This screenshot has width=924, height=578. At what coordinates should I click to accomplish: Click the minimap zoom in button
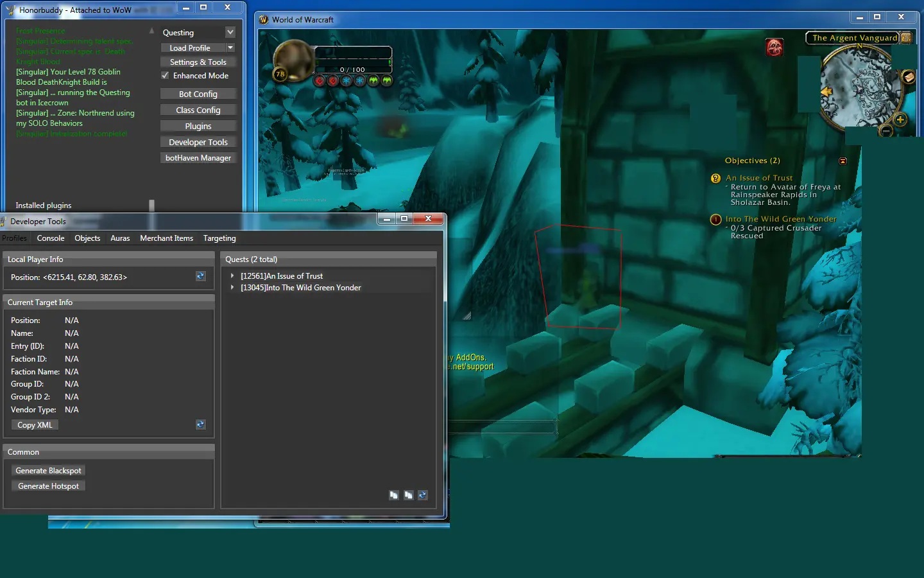point(900,119)
